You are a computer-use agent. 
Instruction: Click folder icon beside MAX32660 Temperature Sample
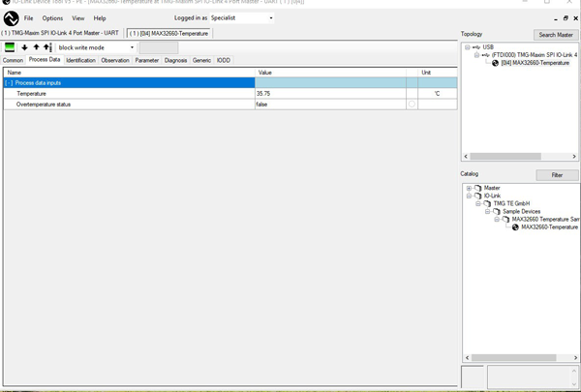click(505, 220)
